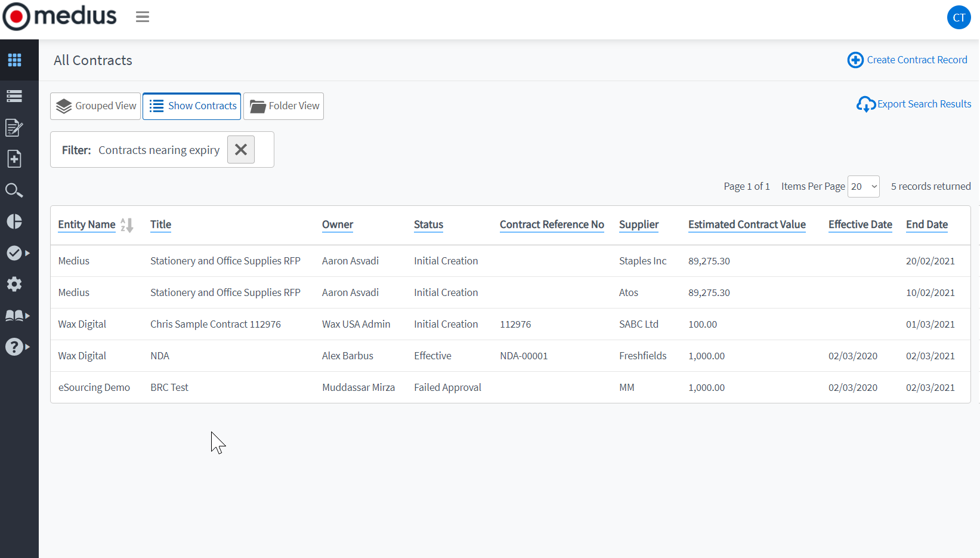The height and width of the screenshot is (558, 980).
Task: Sort by Supplier column header
Action: point(639,224)
